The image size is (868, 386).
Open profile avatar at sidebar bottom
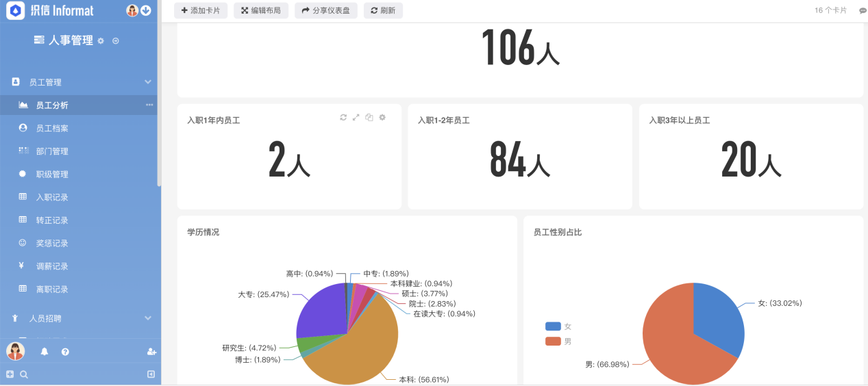pos(15,351)
